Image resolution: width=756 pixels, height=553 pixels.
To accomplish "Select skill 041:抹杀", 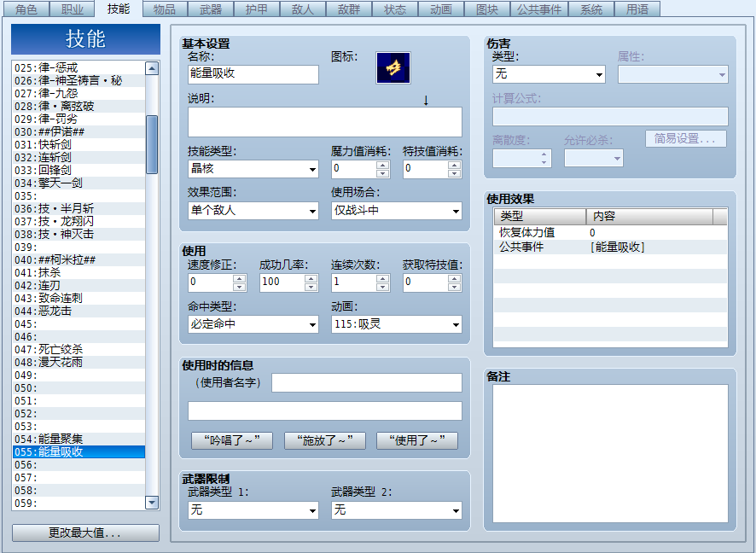I will click(79, 272).
